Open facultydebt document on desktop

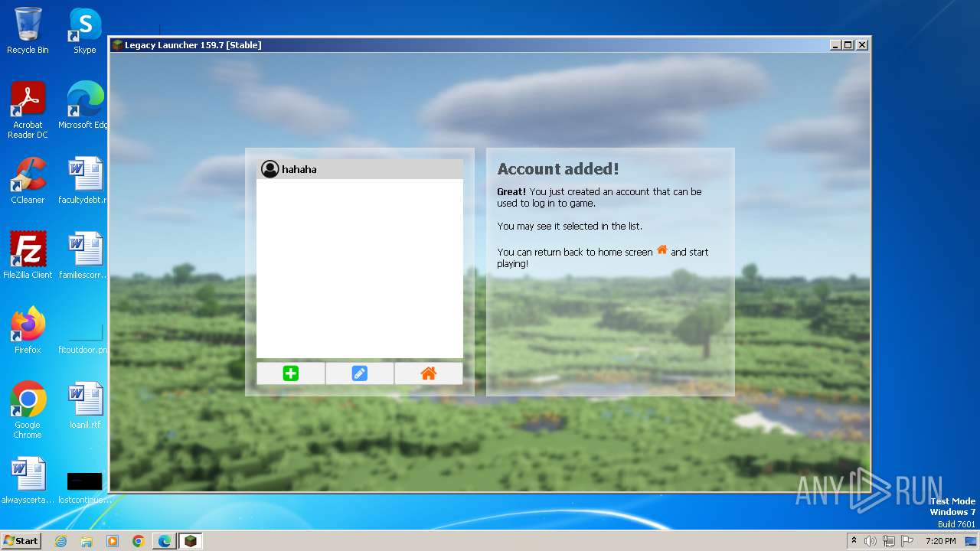click(84, 181)
